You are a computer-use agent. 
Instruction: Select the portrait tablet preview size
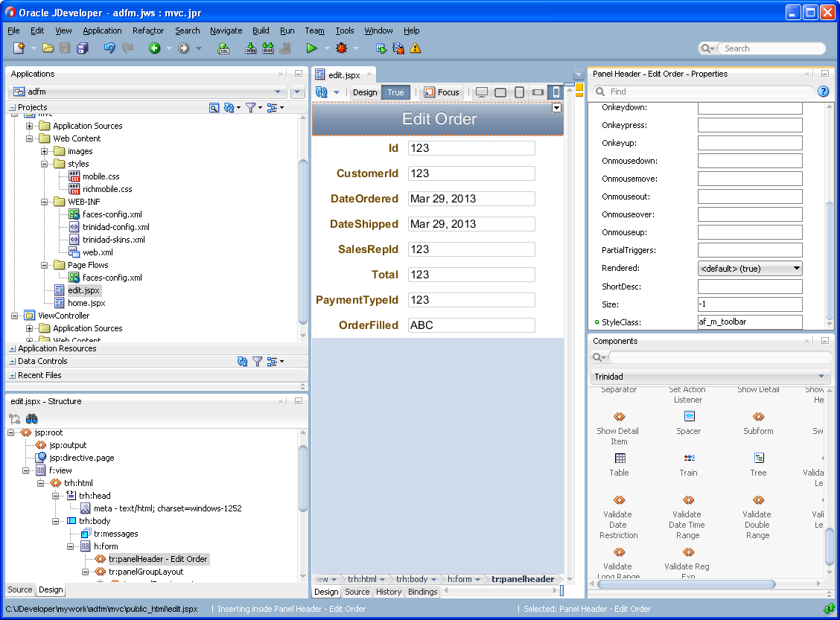point(519,92)
